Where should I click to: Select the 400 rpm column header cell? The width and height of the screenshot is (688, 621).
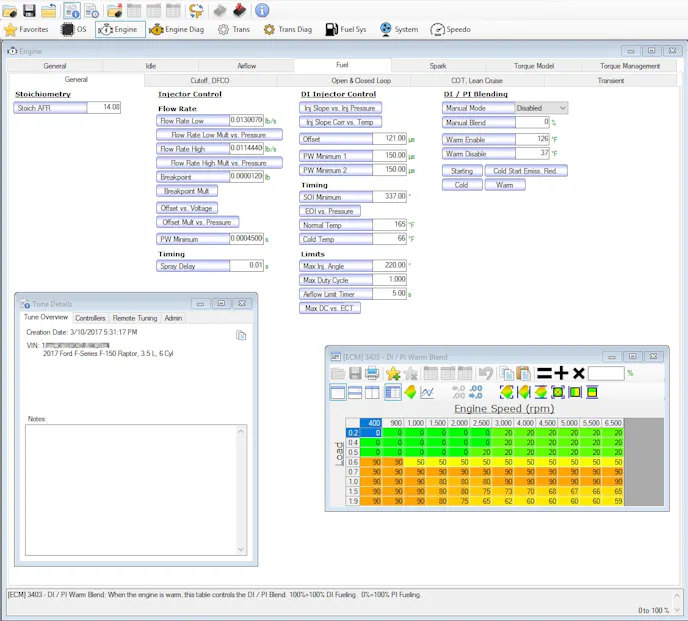coord(371,423)
